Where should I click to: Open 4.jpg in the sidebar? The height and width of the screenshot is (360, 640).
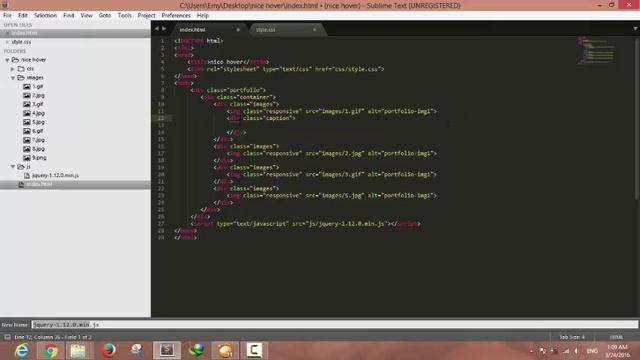pos(38,113)
